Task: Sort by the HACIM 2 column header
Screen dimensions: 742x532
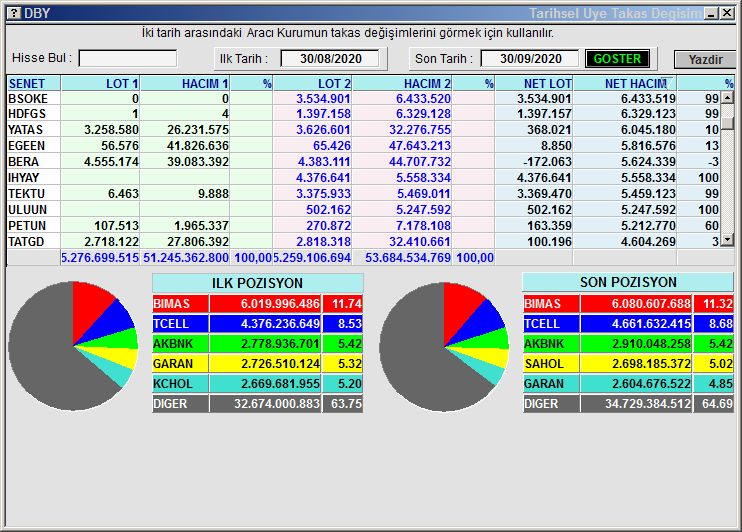Action: click(x=402, y=83)
